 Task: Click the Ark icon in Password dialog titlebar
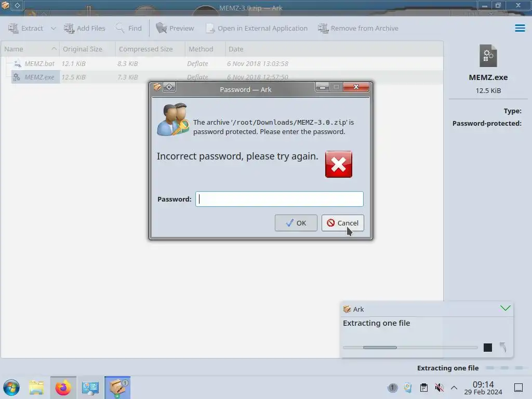click(157, 87)
